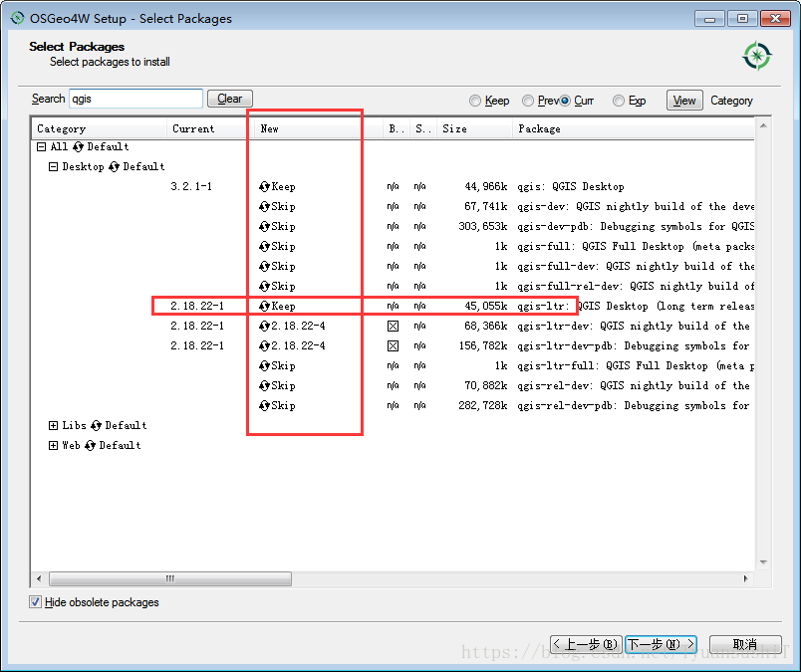Cycle the Skip icon for the qgis-dev-pdb row
The height and width of the screenshot is (672, 801).
[264, 227]
